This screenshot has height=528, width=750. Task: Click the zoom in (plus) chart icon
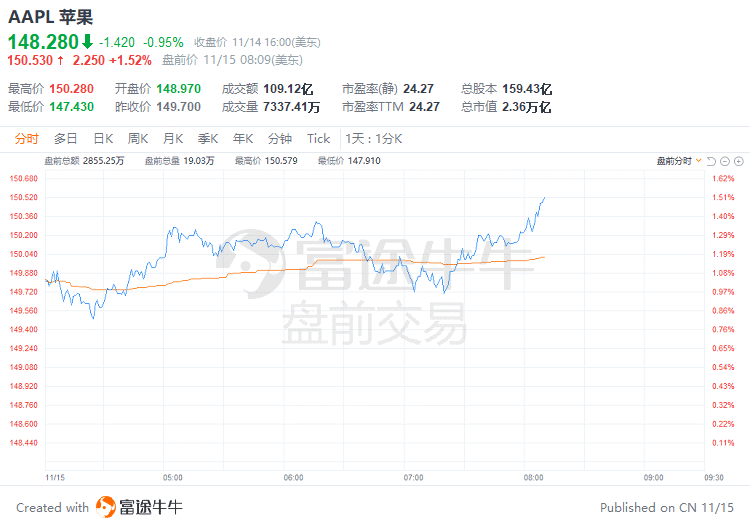pyautogui.click(x=739, y=161)
